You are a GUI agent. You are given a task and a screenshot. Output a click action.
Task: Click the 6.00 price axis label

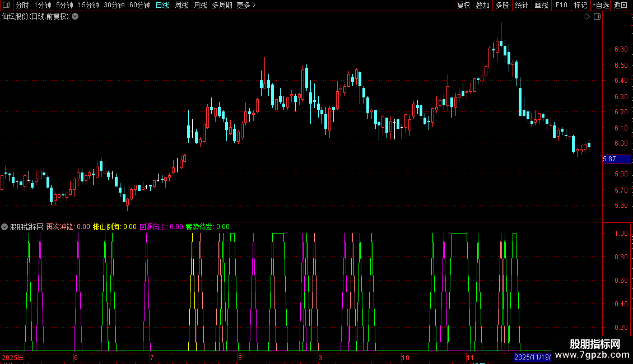tap(621, 143)
